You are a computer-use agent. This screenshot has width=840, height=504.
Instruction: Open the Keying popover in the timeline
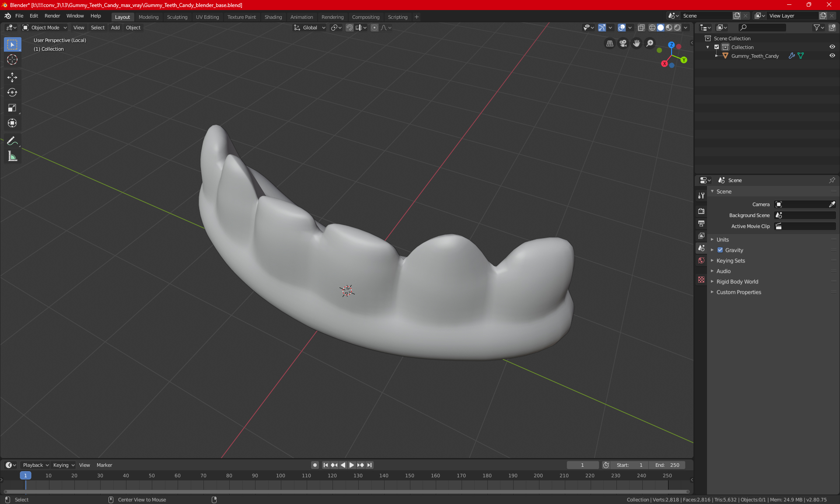(x=64, y=465)
